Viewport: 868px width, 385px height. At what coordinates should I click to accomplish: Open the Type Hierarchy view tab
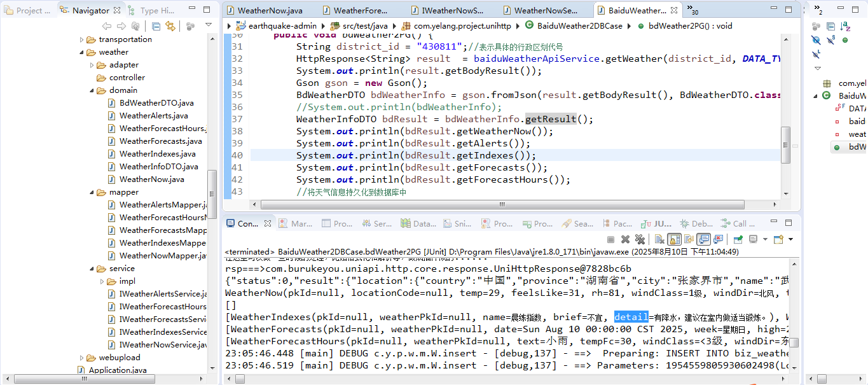coord(152,11)
